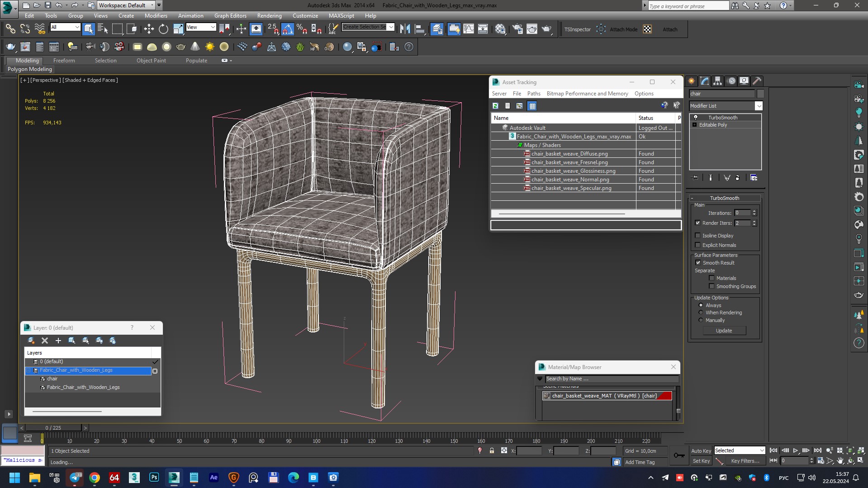The image size is (868, 488).
Task: Open Render Setup icon
Action: (517, 29)
